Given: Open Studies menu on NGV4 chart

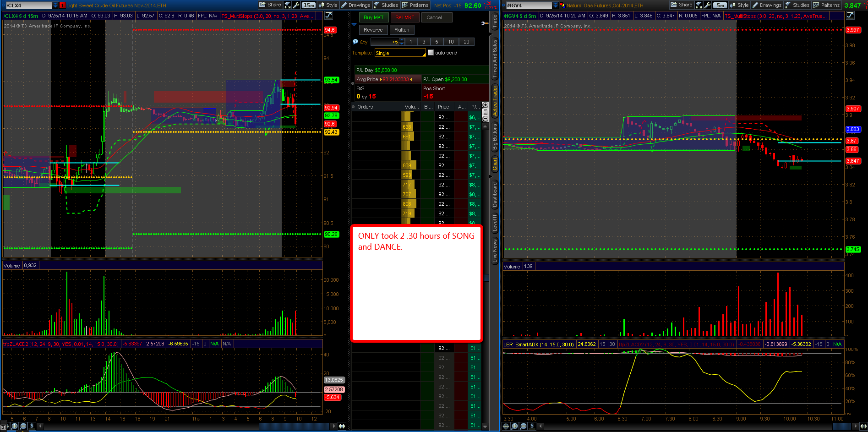Looking at the screenshot, I should [797, 5].
